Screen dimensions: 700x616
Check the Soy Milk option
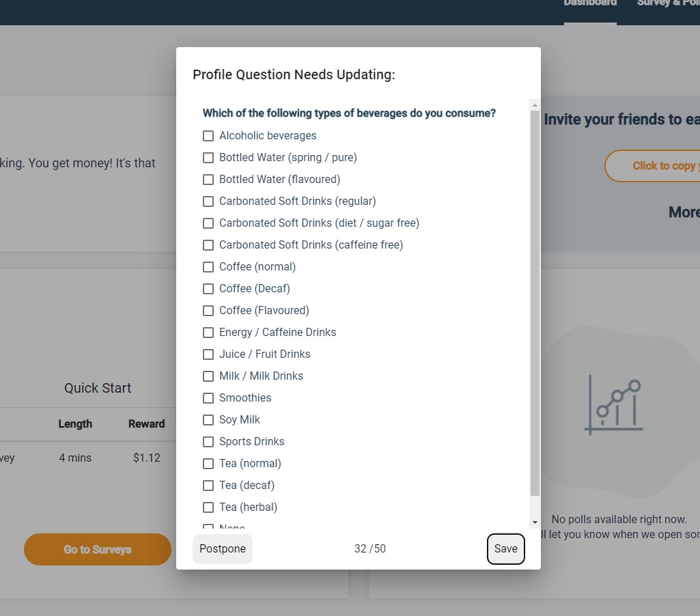pyautogui.click(x=208, y=420)
